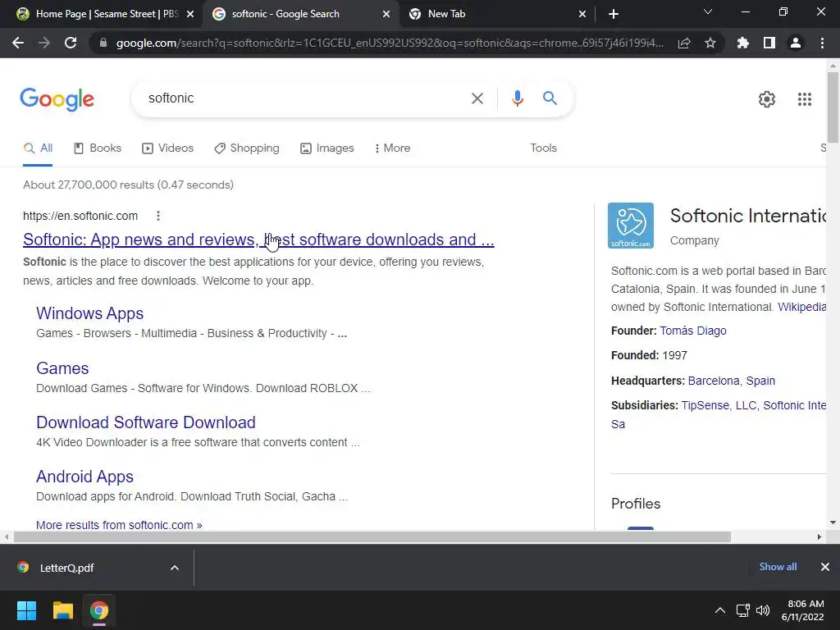Image resolution: width=840 pixels, height=630 pixels.
Task: Open the LetterQ.pdf downloaded file
Action: (67, 568)
